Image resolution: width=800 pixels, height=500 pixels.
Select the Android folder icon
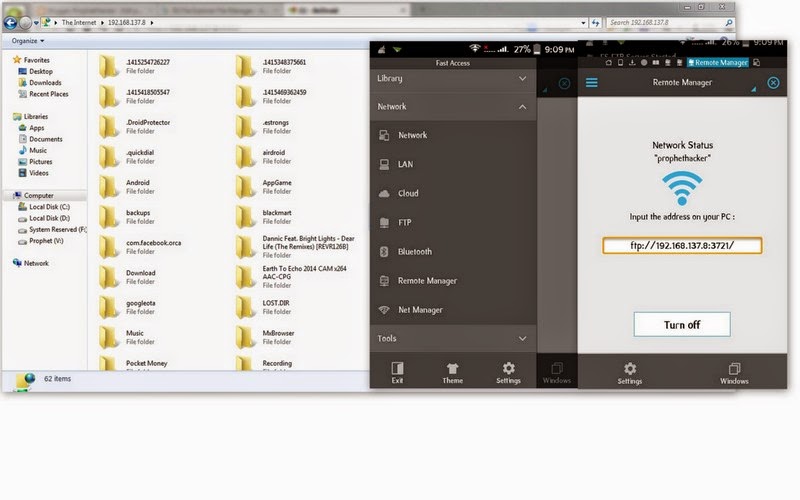pyautogui.click(x=108, y=187)
